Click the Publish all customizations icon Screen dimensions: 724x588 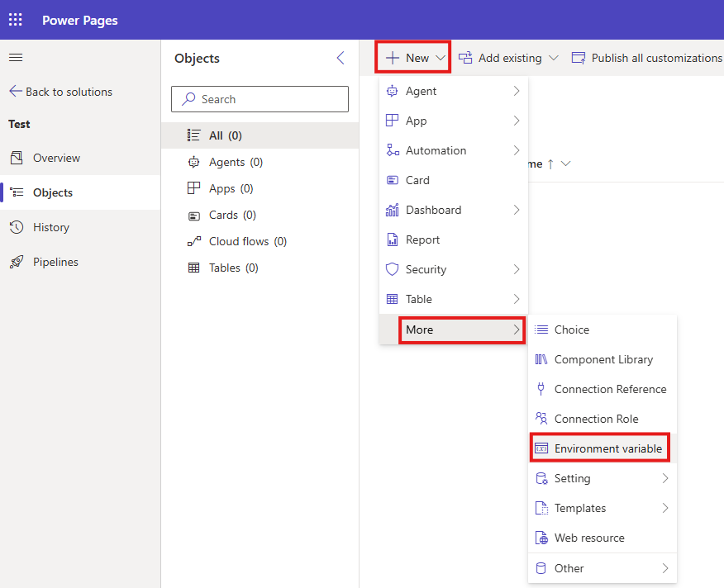pyautogui.click(x=579, y=58)
